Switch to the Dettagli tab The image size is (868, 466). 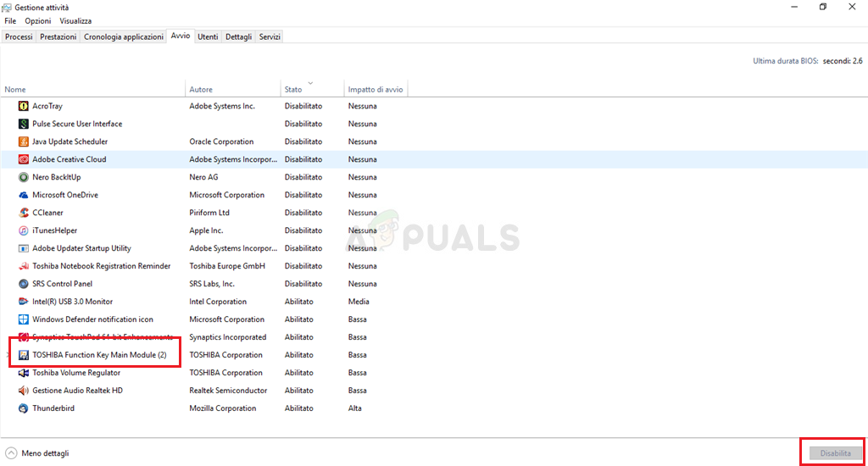(238, 36)
